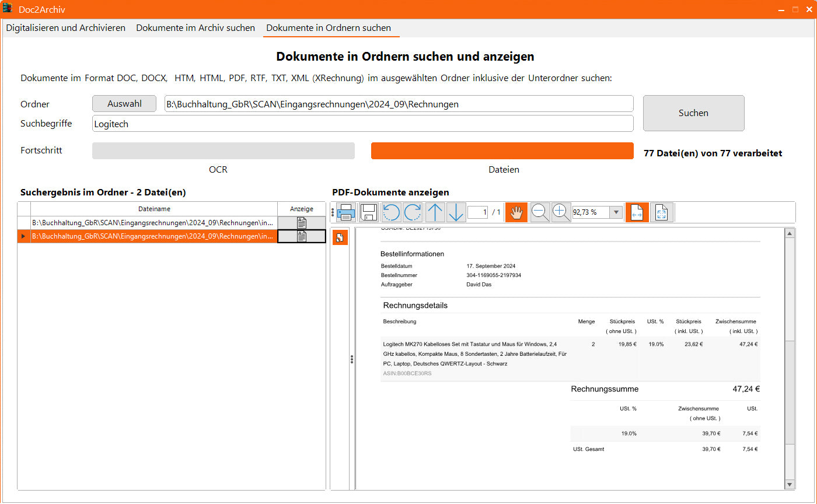This screenshot has width=817, height=504.
Task: Click the Suchen button
Action: click(x=693, y=113)
